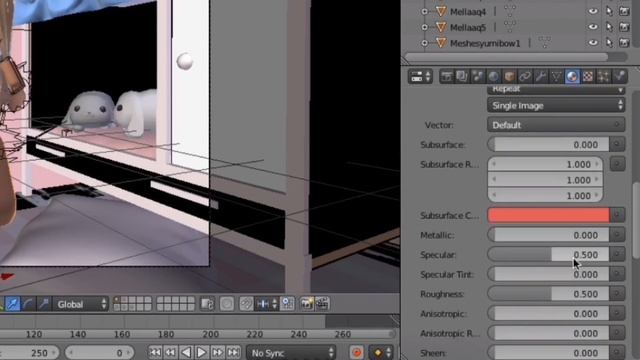Open the World properties tab
The image size is (640, 360).
click(x=493, y=76)
